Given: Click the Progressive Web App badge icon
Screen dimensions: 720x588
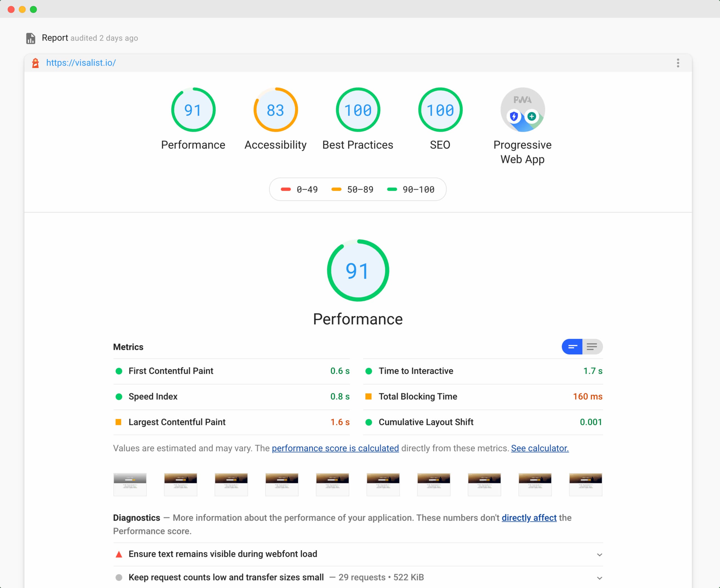Looking at the screenshot, I should (x=522, y=110).
